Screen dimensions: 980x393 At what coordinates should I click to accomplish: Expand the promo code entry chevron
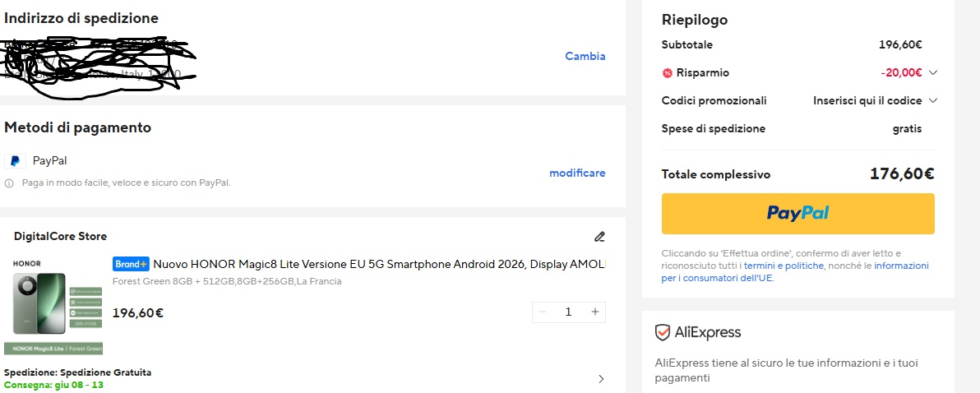(933, 100)
